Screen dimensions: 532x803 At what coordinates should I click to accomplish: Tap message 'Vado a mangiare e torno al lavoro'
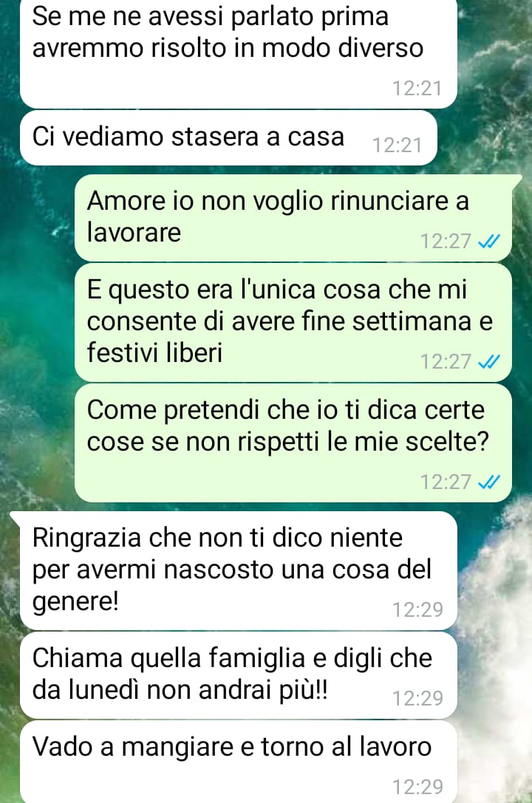click(x=238, y=762)
